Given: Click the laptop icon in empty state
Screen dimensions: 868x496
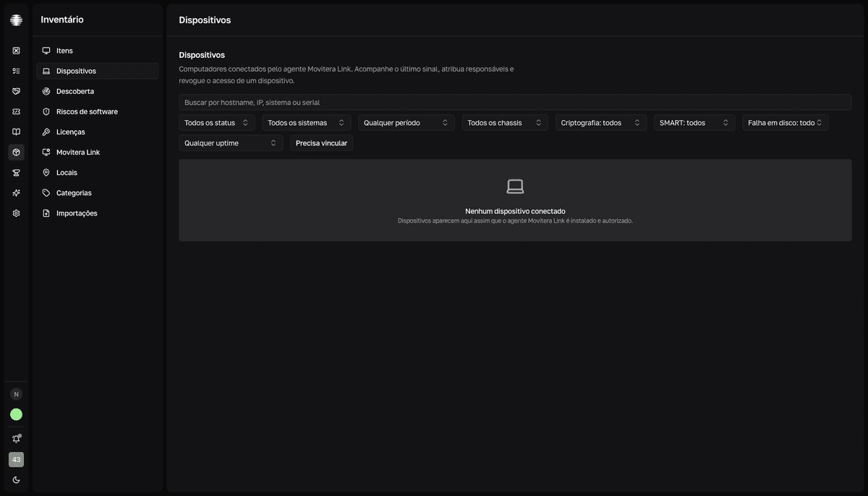Looking at the screenshot, I should click(x=515, y=187).
